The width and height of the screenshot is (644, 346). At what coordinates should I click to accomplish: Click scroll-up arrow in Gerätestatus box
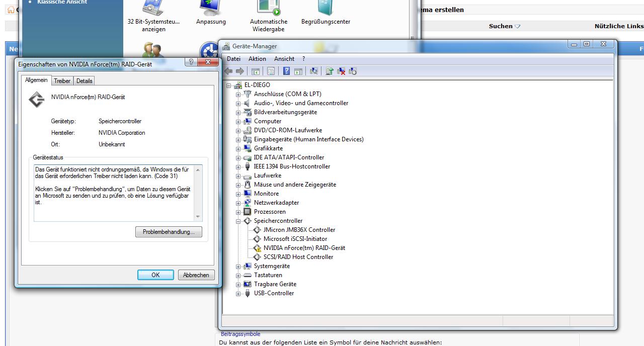pyautogui.click(x=198, y=169)
